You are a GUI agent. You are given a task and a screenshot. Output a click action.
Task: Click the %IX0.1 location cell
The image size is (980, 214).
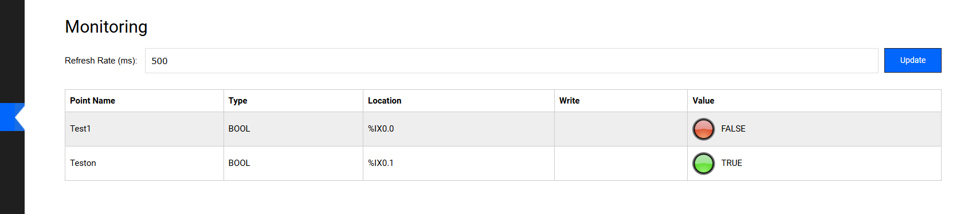458,164
